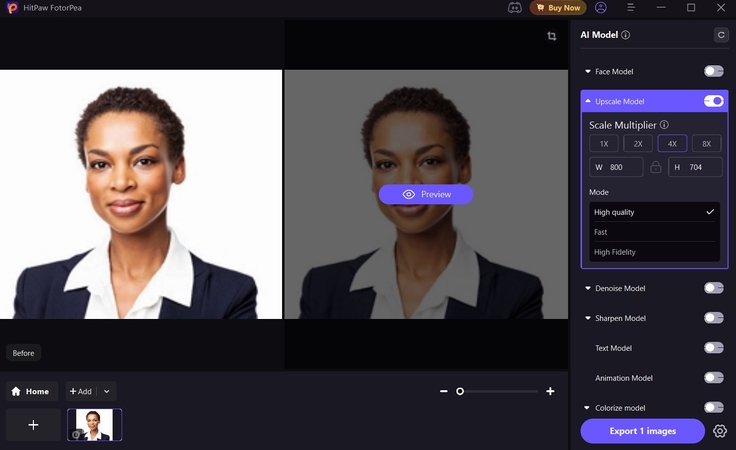
Task: Select High quality mode
Action: coord(654,212)
